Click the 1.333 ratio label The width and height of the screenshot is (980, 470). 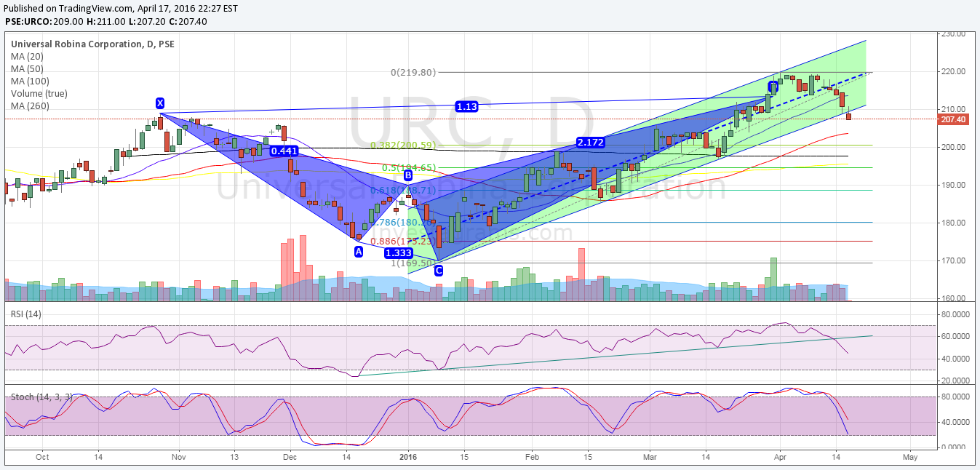pyautogui.click(x=399, y=253)
